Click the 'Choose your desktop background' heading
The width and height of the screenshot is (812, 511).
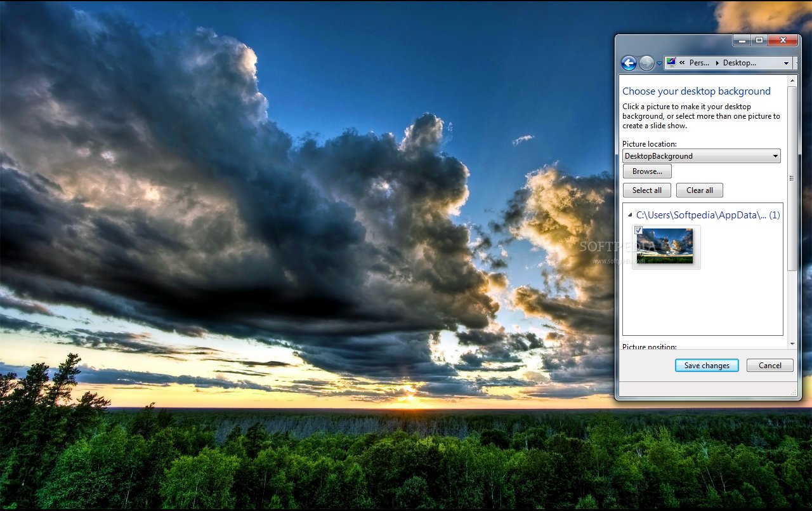click(697, 91)
